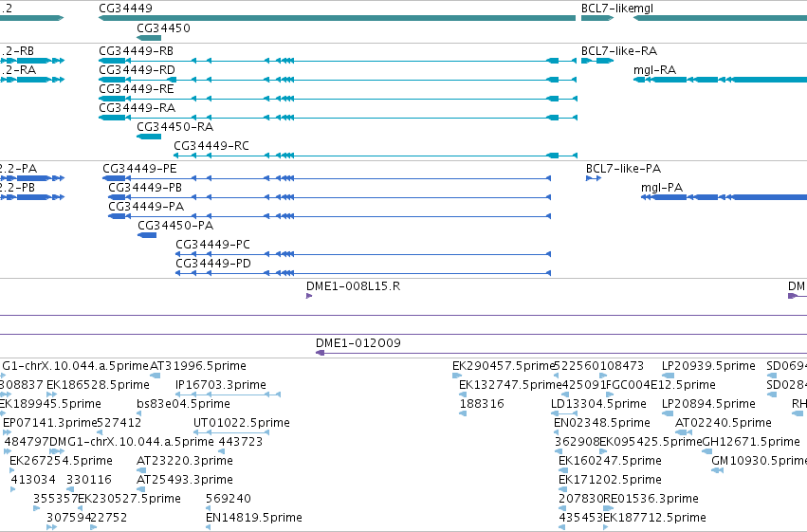This screenshot has height=532, width=807.
Task: Select the CG34449-RA transcript label
Action: (137, 108)
